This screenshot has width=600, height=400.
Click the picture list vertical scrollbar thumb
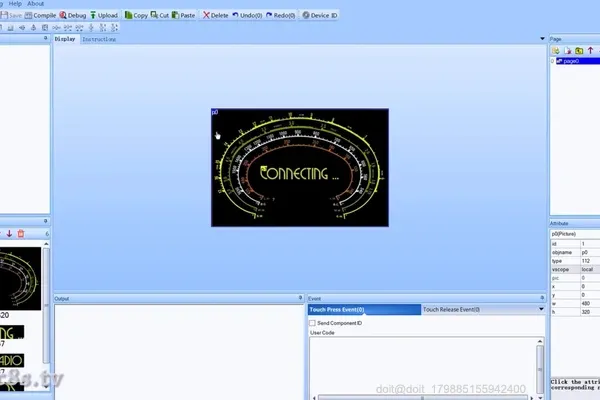click(46, 305)
